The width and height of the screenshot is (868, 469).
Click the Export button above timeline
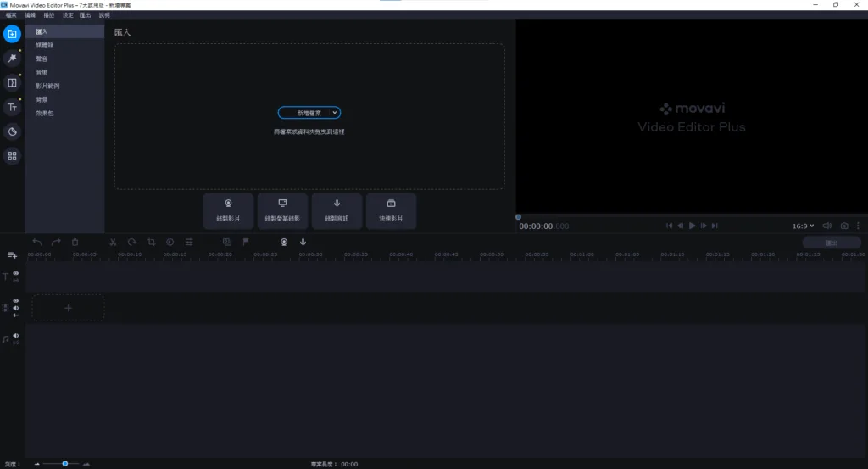click(832, 243)
